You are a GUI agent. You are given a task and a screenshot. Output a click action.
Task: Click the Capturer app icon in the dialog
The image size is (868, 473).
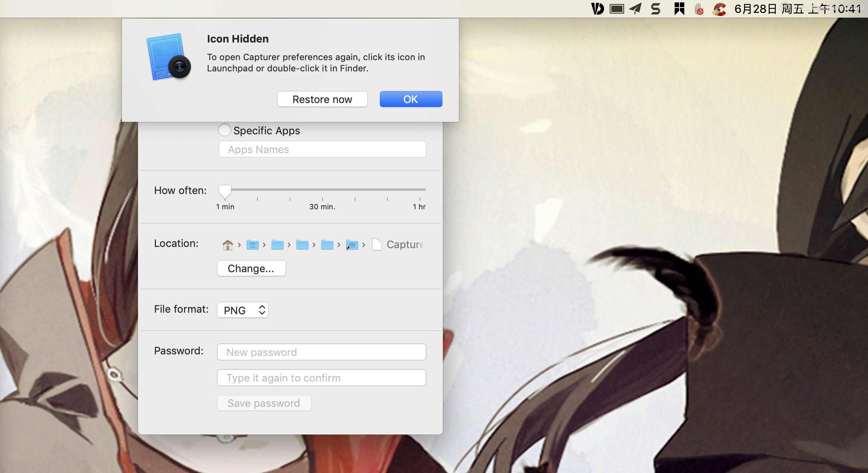pos(168,57)
